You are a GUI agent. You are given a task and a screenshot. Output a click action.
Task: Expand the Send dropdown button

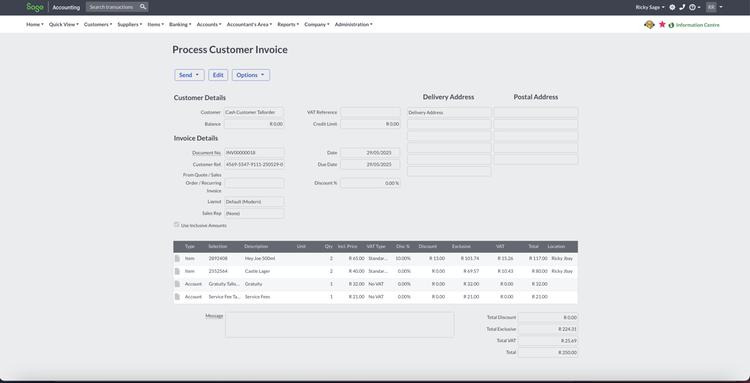click(189, 75)
